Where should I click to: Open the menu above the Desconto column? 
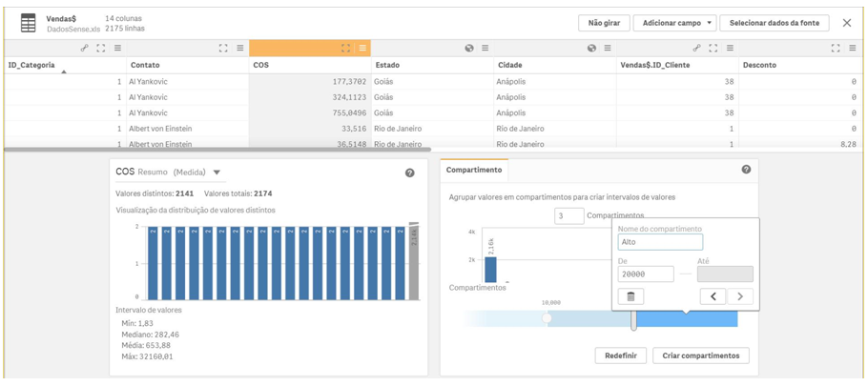click(853, 48)
